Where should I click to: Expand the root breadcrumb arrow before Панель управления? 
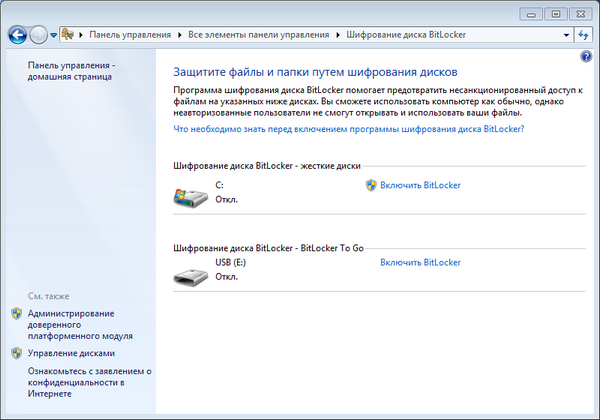click(x=81, y=35)
